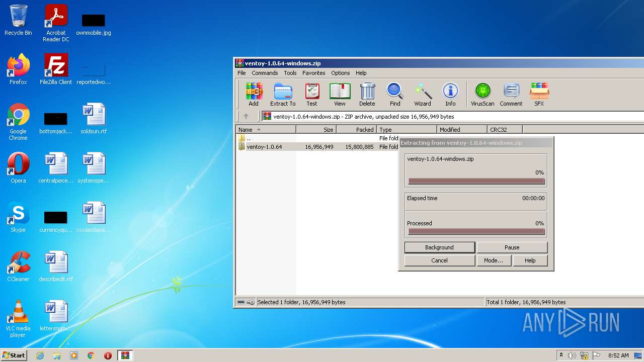Open the Tools menu
644x362 pixels.
tap(290, 73)
